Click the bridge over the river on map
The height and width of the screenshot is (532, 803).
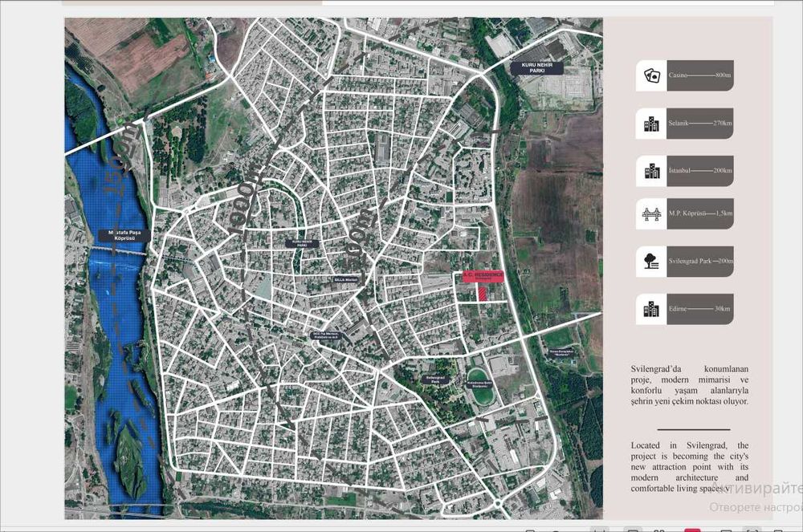pyautogui.click(x=119, y=250)
